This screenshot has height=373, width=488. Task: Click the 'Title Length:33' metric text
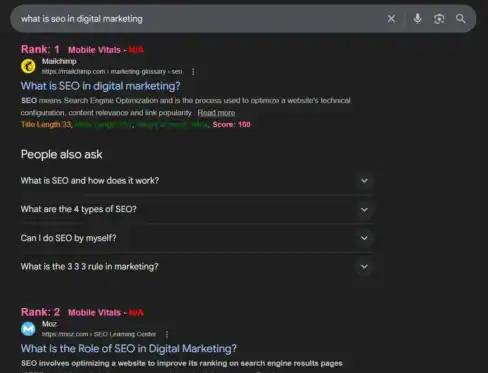click(x=46, y=125)
